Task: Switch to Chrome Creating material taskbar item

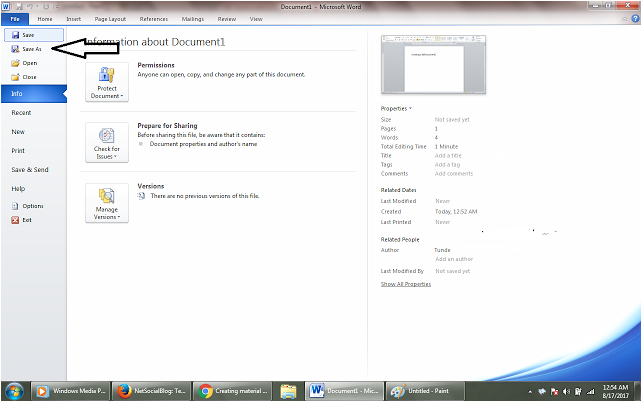Action: tap(232, 391)
